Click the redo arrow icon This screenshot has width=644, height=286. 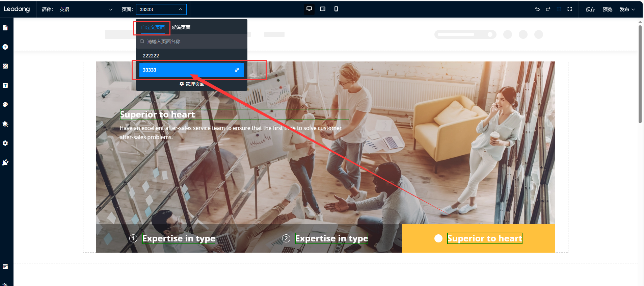click(x=548, y=9)
